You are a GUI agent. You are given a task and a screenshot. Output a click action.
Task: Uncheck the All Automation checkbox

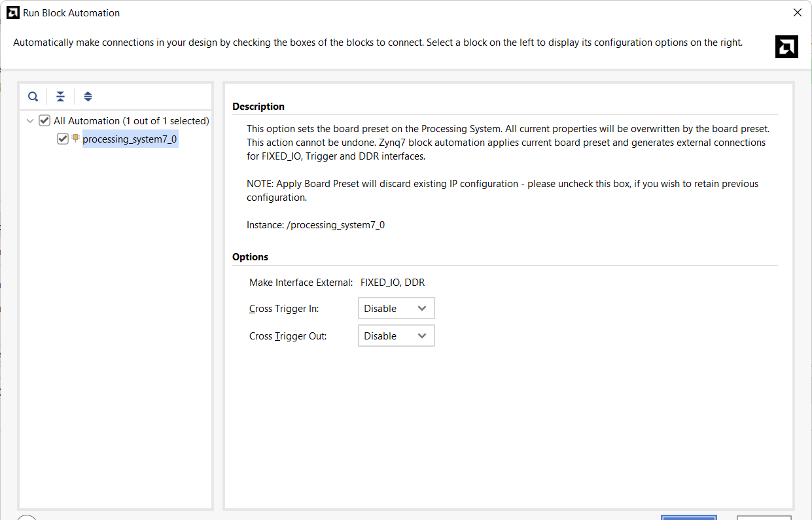(44, 120)
